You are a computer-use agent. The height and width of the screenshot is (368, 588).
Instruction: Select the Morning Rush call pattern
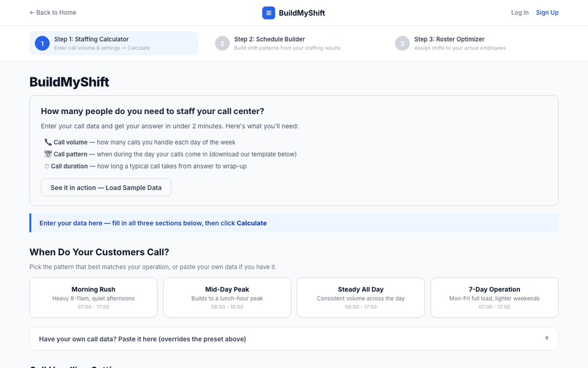(x=93, y=298)
